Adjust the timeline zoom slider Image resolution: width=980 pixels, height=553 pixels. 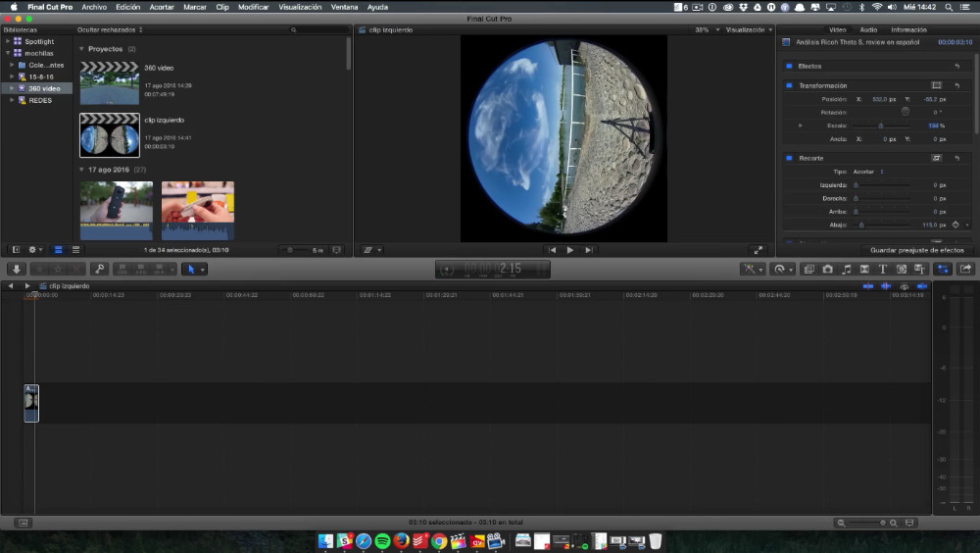[x=865, y=523]
